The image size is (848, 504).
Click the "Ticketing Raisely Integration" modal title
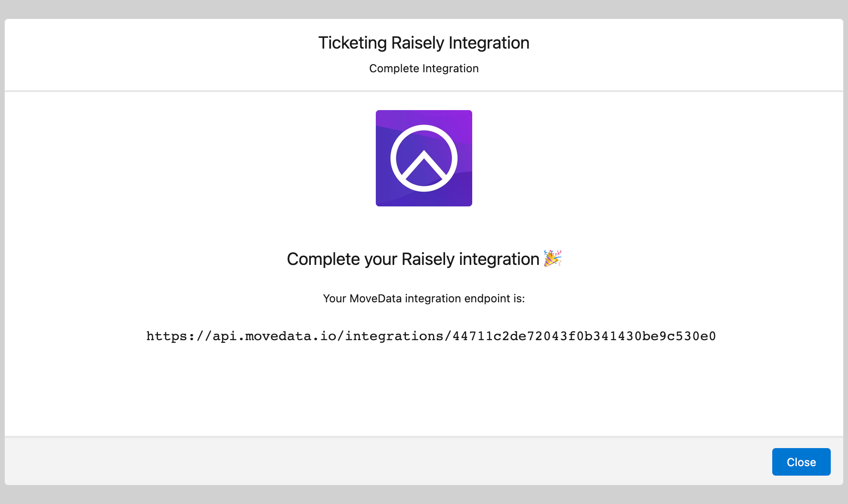tap(424, 43)
